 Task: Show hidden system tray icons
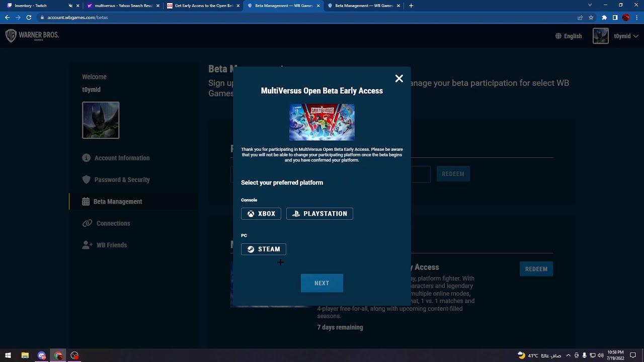pyautogui.click(x=569, y=355)
